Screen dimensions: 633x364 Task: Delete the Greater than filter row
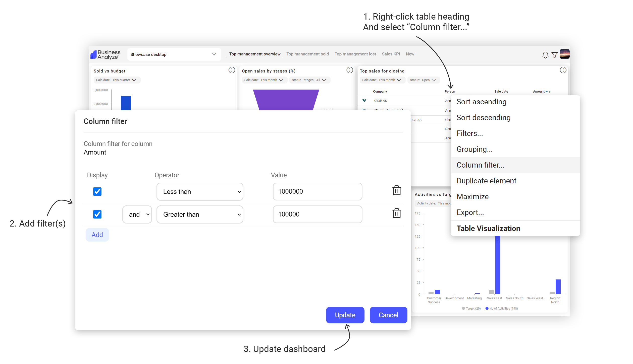coord(397,213)
